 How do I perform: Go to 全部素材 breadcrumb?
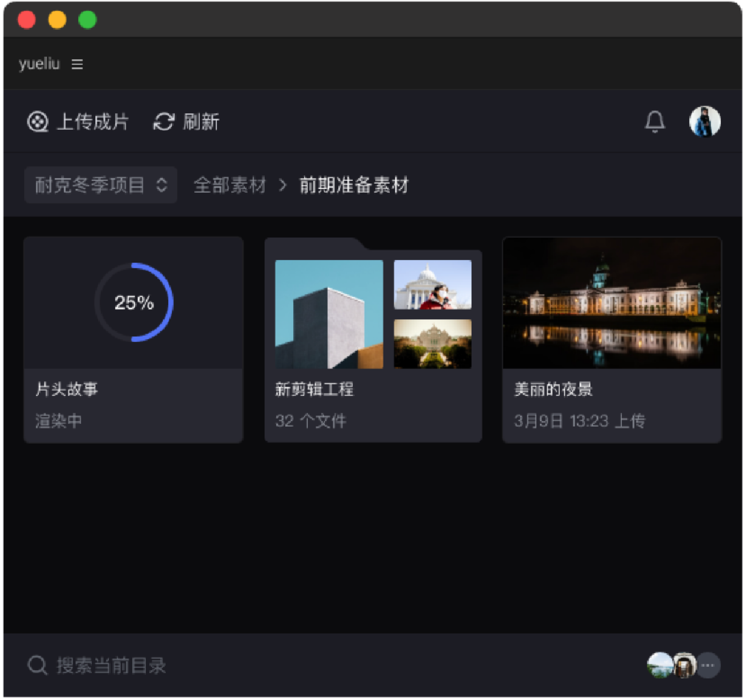click(x=230, y=185)
